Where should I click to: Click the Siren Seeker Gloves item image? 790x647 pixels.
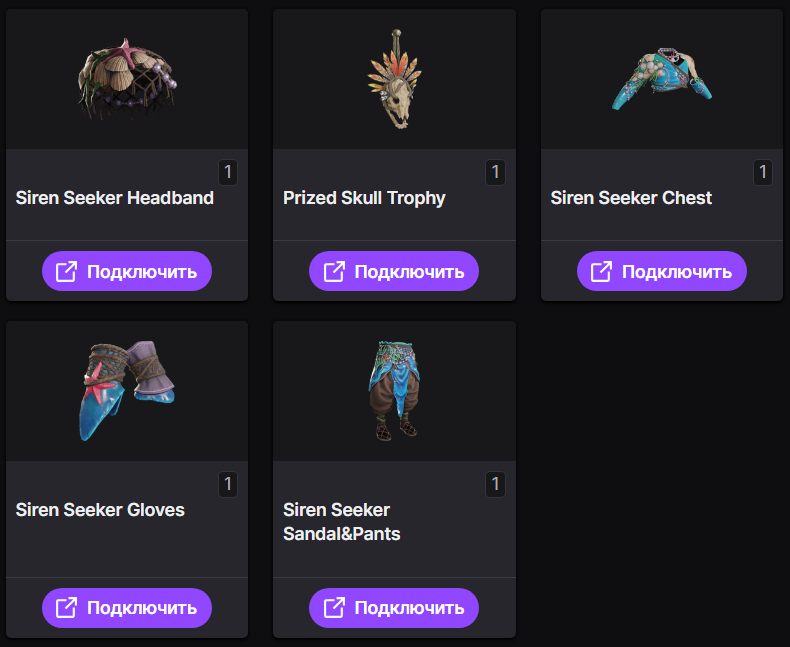pos(127,391)
